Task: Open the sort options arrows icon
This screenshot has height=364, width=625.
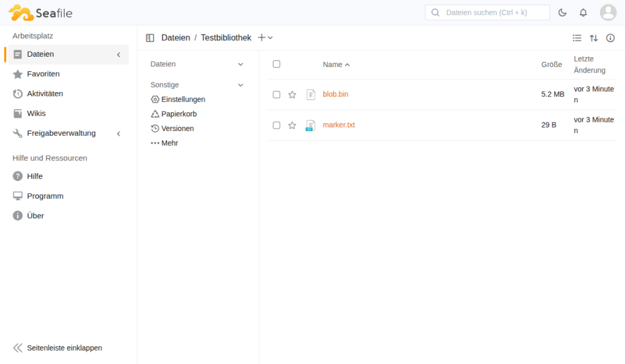Action: tap(593, 38)
